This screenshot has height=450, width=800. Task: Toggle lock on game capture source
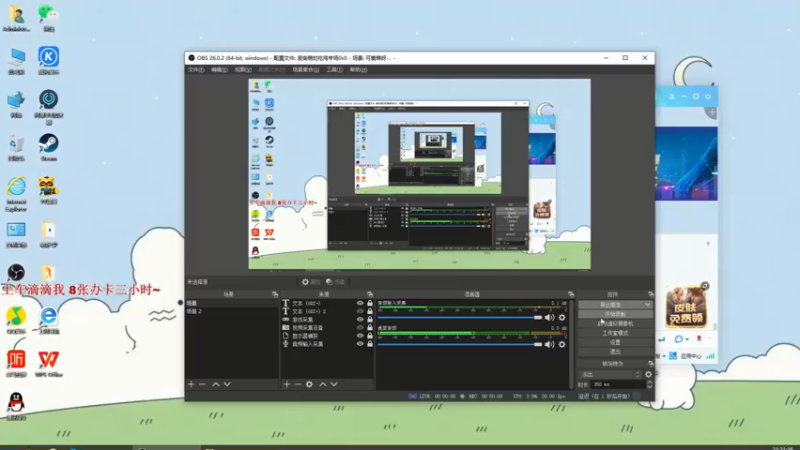point(370,319)
